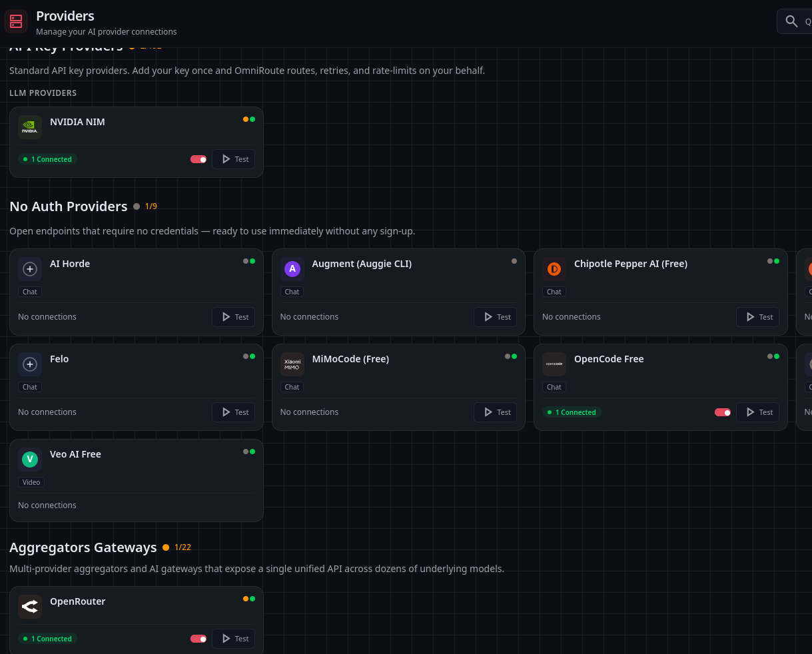Click the Xiaomi MiMo logo icon

(292, 364)
